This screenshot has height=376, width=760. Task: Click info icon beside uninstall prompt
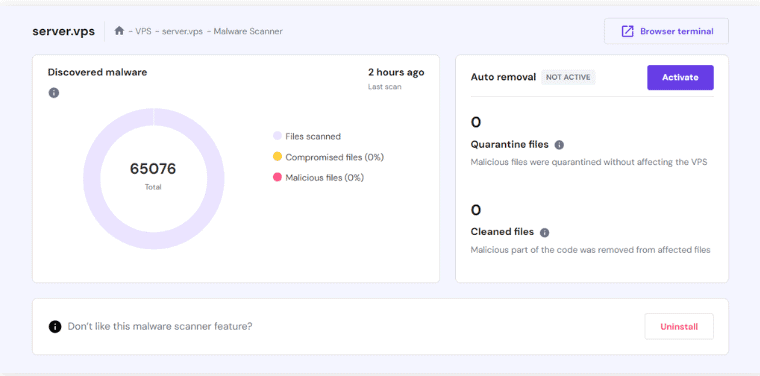(55, 327)
